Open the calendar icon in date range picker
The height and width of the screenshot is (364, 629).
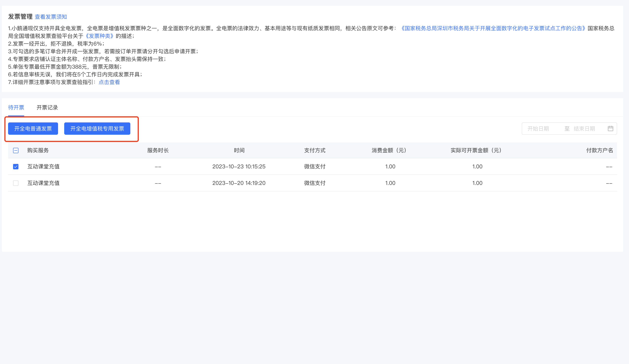(x=610, y=129)
